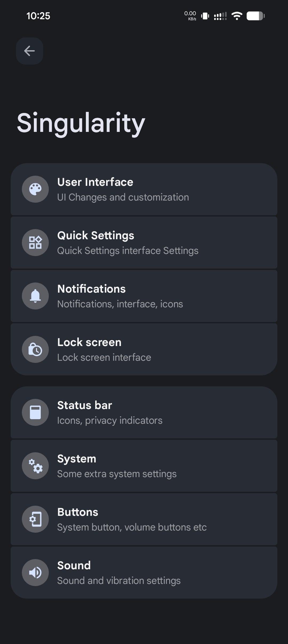Open the Quick Settings menu entry
Image resolution: width=288 pixels, height=644 pixels.
[x=144, y=243]
